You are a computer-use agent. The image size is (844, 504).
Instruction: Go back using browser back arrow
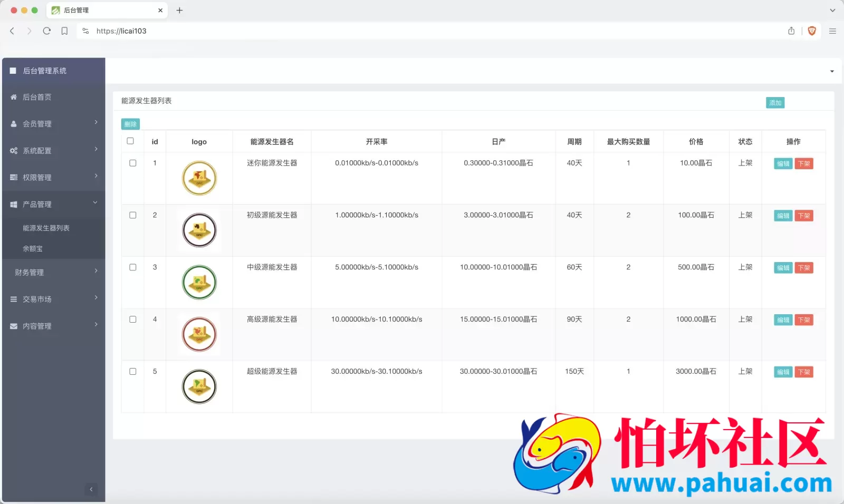pos(12,31)
